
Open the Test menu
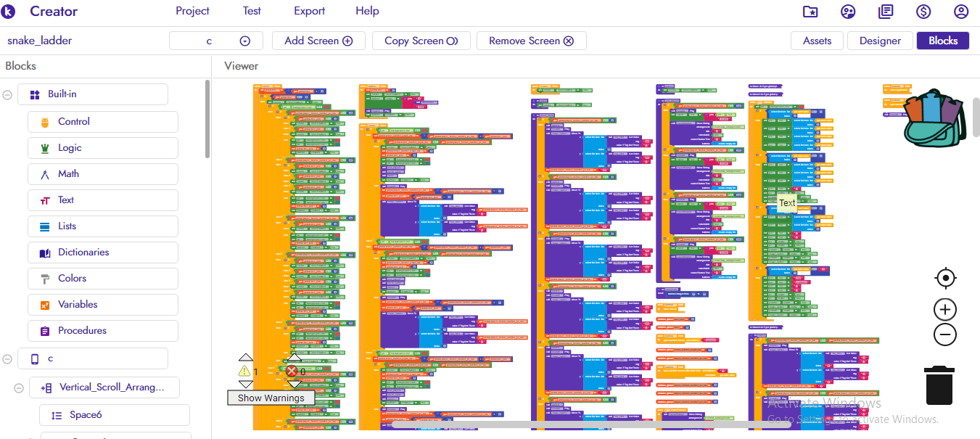coord(252,11)
